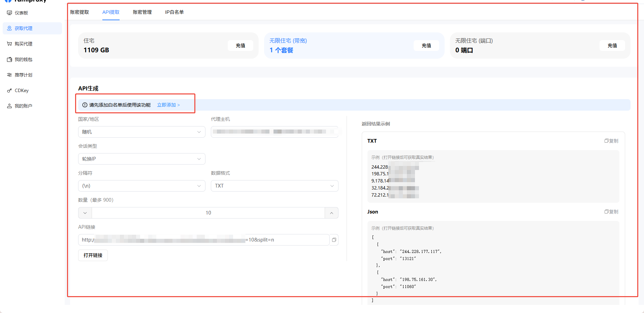
Task: Switch to the 账密提取 tab
Action: 79,12
